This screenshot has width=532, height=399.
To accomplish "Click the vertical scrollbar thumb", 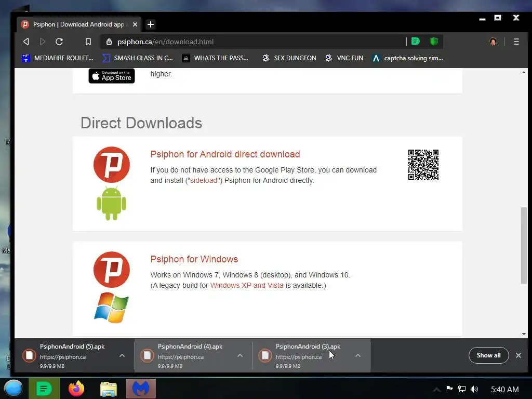I will point(524,245).
